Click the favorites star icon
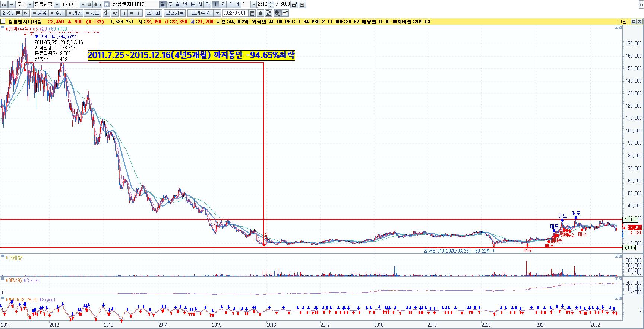644x329 pixels. pyautogui.click(x=96, y=4)
